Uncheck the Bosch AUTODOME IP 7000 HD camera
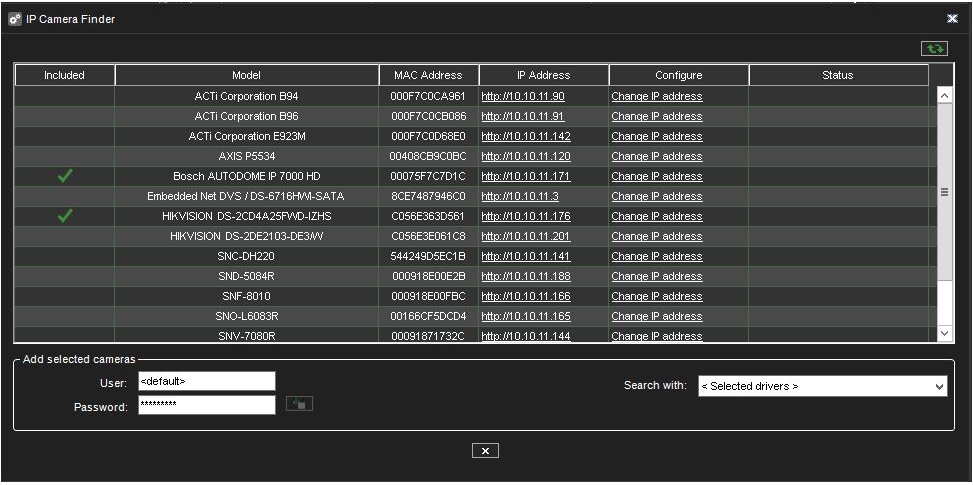 [65, 176]
